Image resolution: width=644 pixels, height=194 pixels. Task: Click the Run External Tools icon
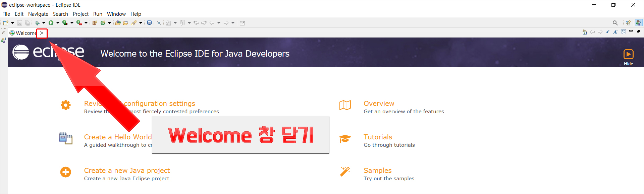click(x=79, y=23)
